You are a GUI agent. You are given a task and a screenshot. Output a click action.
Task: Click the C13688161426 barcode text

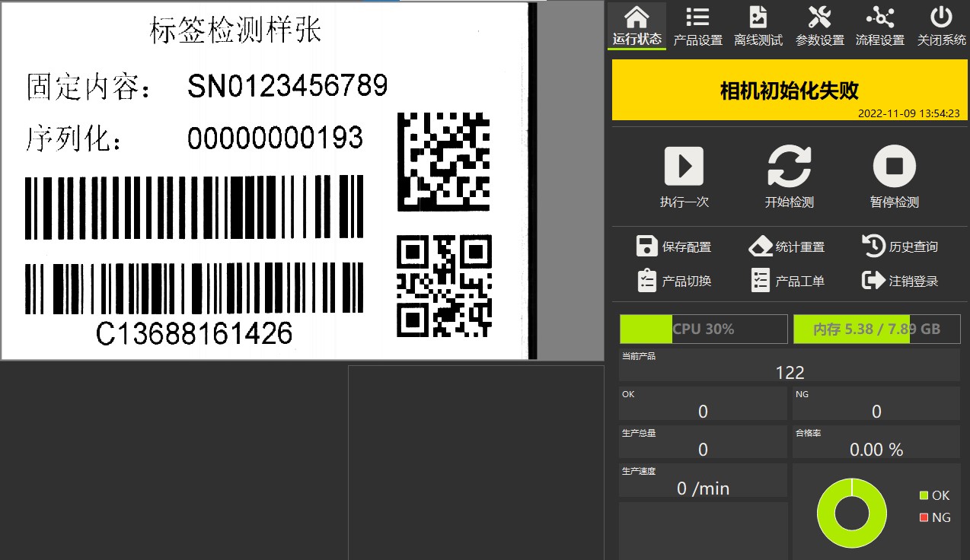pos(194,333)
